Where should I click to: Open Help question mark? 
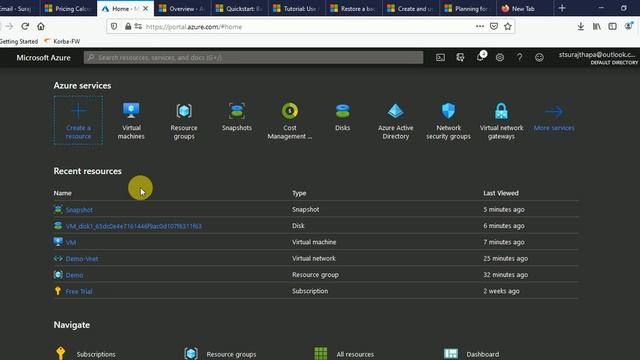519,58
